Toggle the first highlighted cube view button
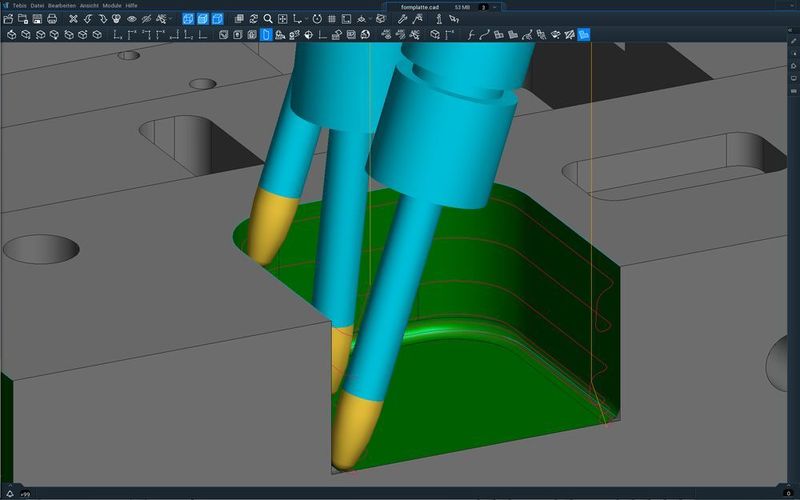 tap(187, 19)
